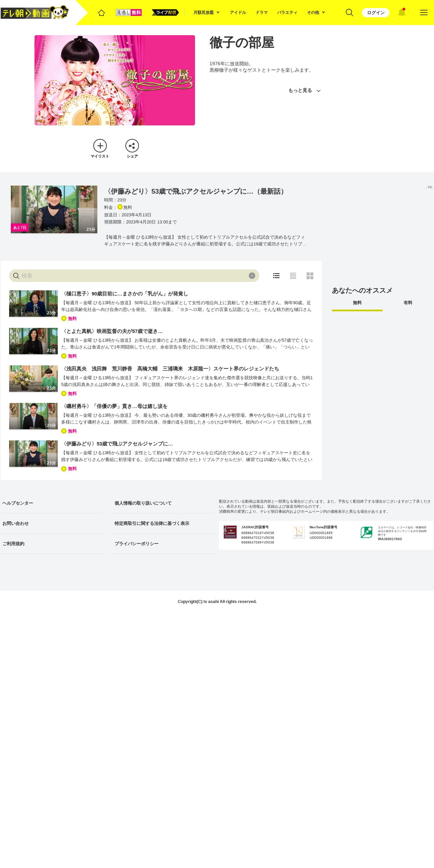
Task: Open 樋口恵子 episode thumbnail
Action: coord(33,304)
